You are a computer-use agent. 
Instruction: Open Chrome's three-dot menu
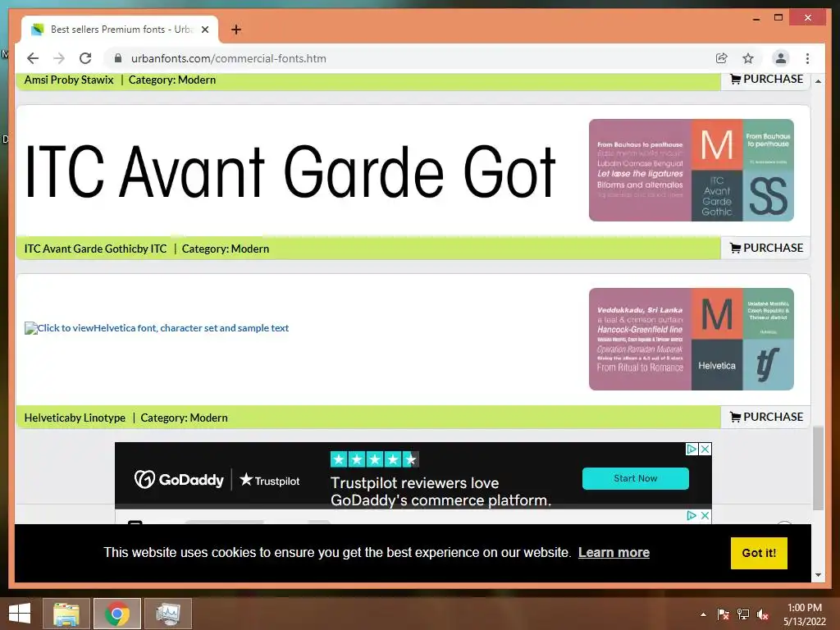[x=807, y=58]
